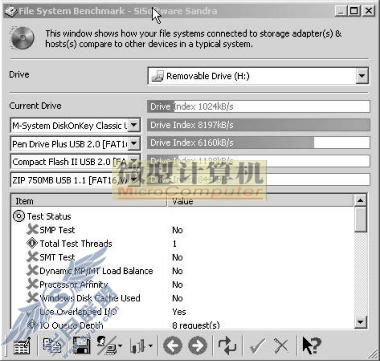Select the SMT Test row
Screen dimensions: 380x361
click(183, 257)
